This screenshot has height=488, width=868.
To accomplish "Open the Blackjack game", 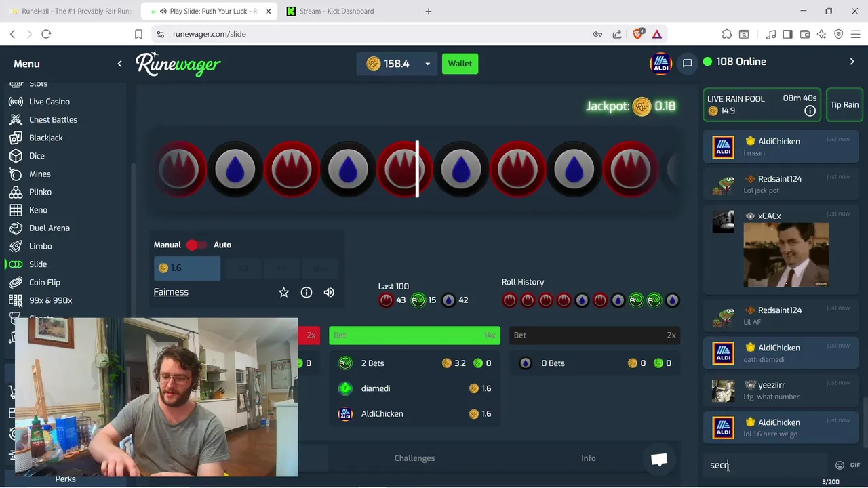I will [45, 138].
